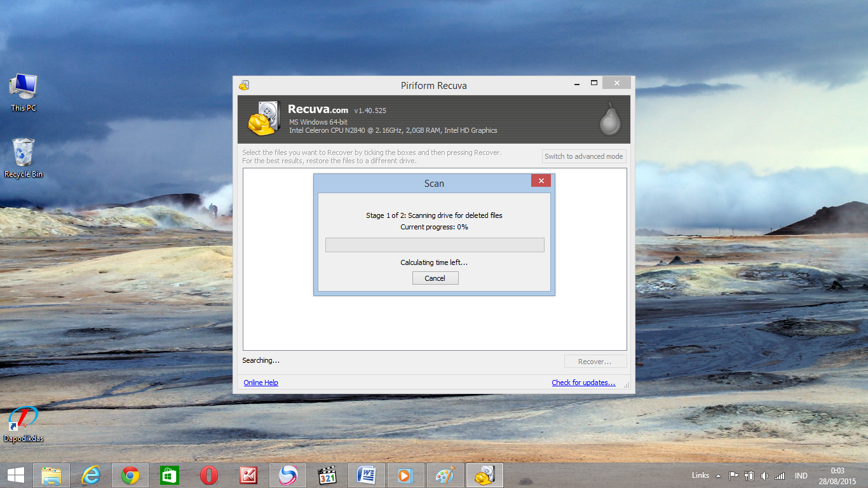Open File Explorer from the taskbar
Viewport: 868px width, 488px height.
click(51, 475)
